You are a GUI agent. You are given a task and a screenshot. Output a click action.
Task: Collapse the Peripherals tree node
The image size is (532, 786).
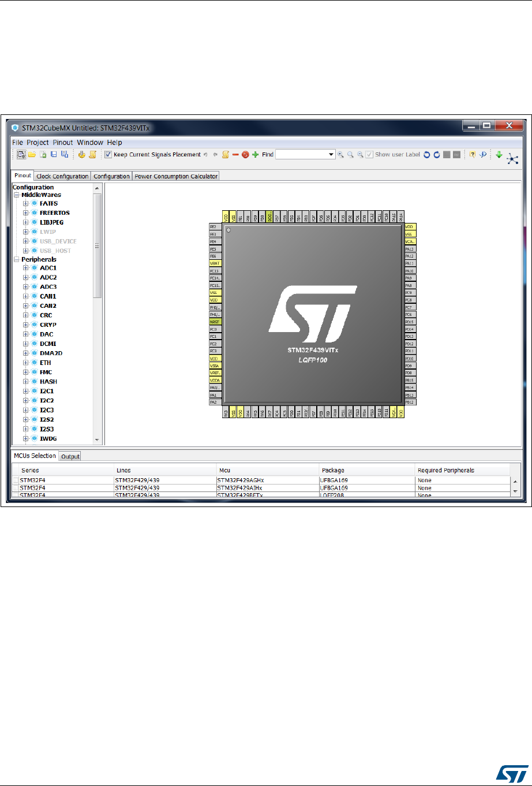[x=16, y=259]
